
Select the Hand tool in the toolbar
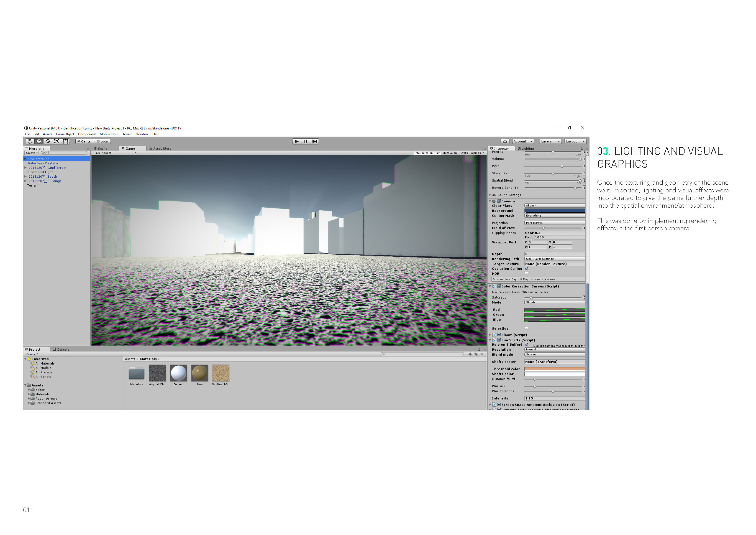(30, 141)
